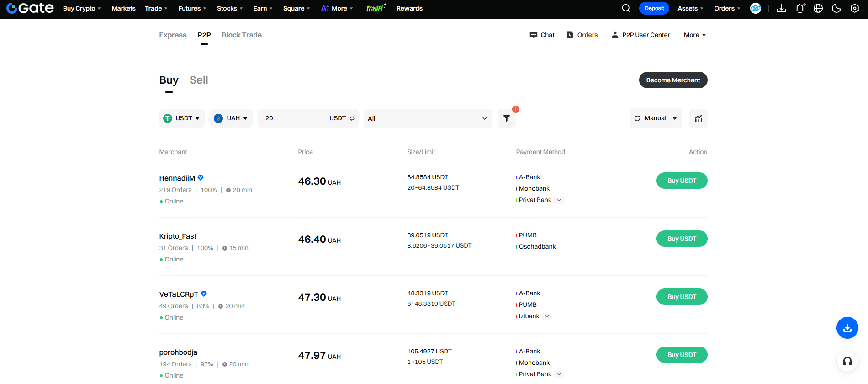The image size is (868, 384).
Task: Click the Tether USDT coin icon
Action: coord(168,118)
